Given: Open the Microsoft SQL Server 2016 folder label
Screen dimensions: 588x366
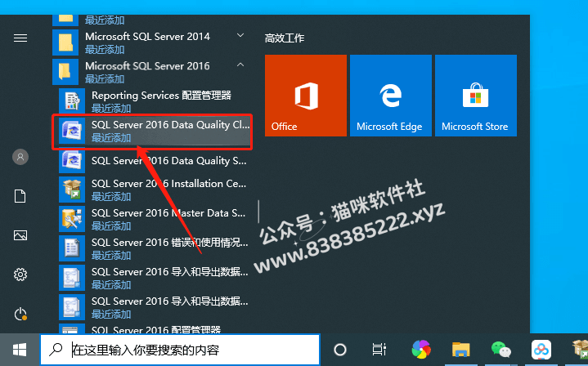Looking at the screenshot, I should [147, 66].
